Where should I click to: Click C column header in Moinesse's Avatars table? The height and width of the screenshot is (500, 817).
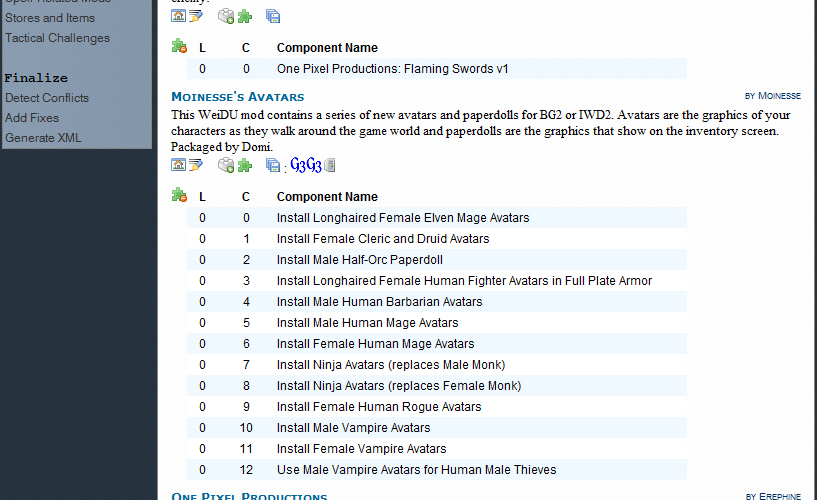point(246,197)
